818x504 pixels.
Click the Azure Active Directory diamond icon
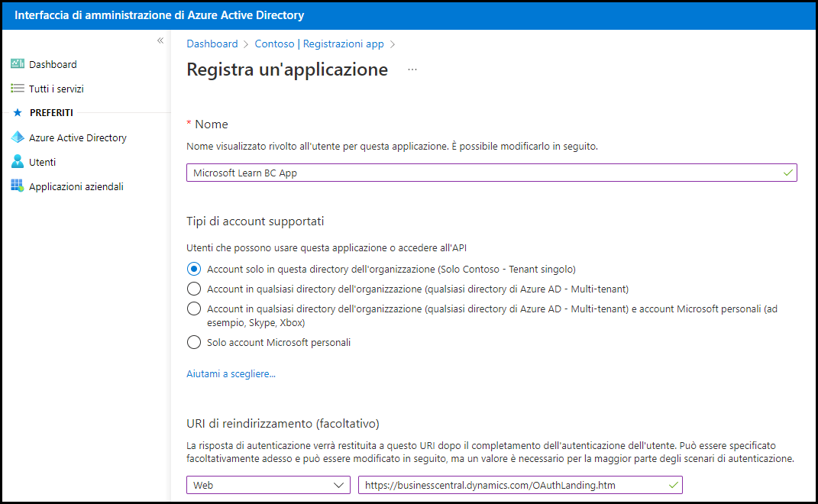(18, 137)
